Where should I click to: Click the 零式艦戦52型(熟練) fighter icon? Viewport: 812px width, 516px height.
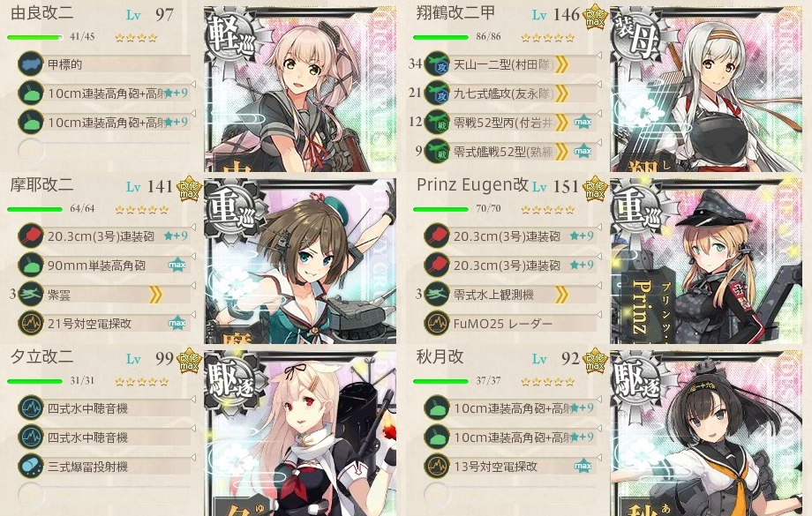437,151
